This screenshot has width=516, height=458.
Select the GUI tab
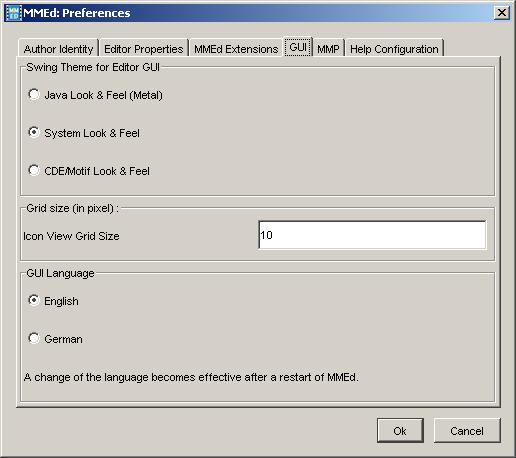298,47
